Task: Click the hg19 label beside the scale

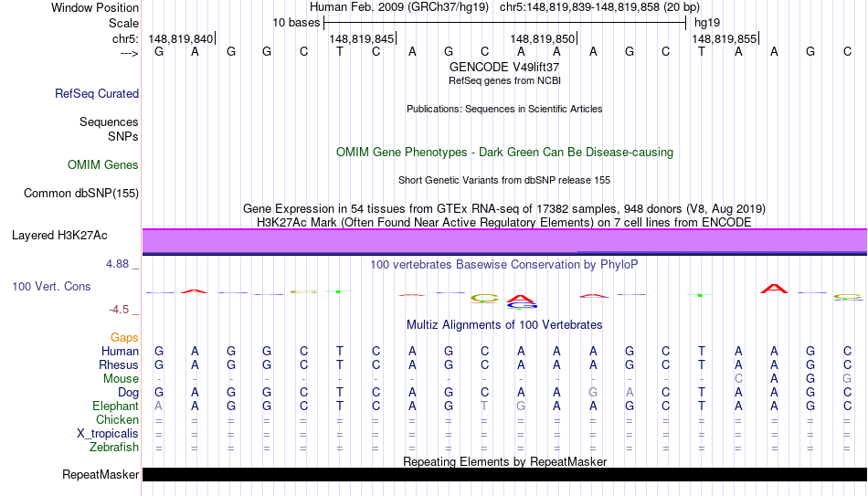Action: 707,23
